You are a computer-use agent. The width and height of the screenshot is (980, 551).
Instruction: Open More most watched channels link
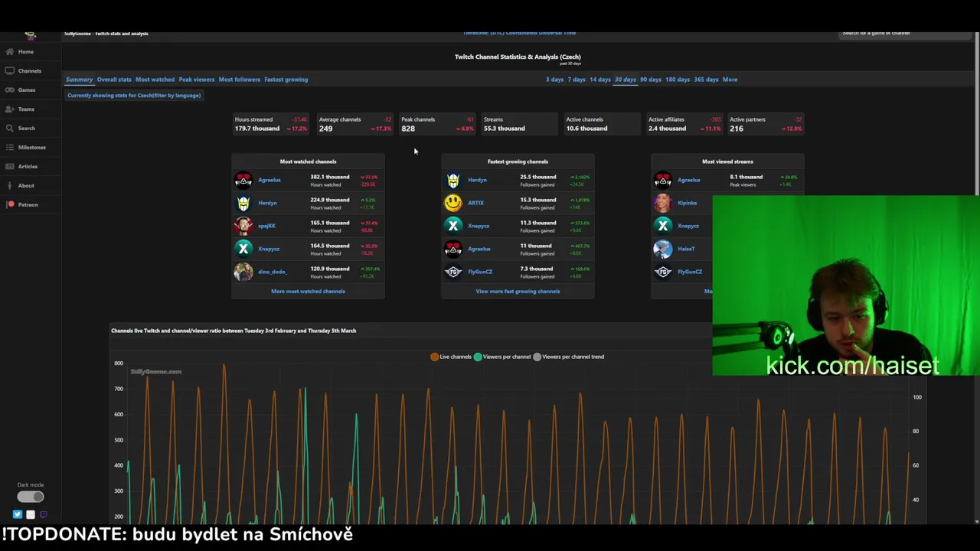point(308,292)
